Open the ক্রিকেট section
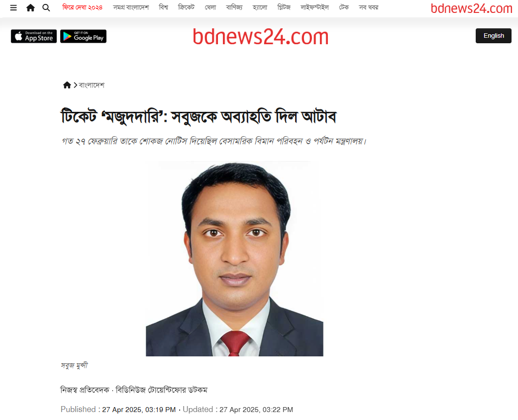 click(x=186, y=7)
